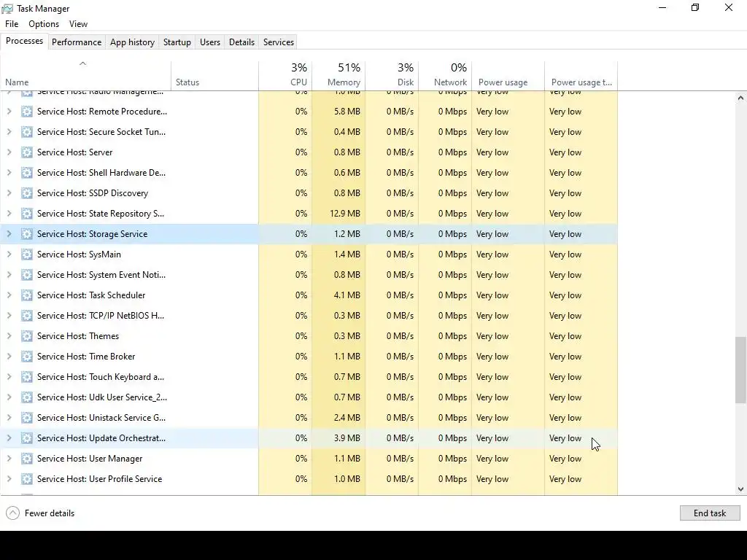Click gear icon of Service Host: Shell Hardware row

tap(27, 173)
